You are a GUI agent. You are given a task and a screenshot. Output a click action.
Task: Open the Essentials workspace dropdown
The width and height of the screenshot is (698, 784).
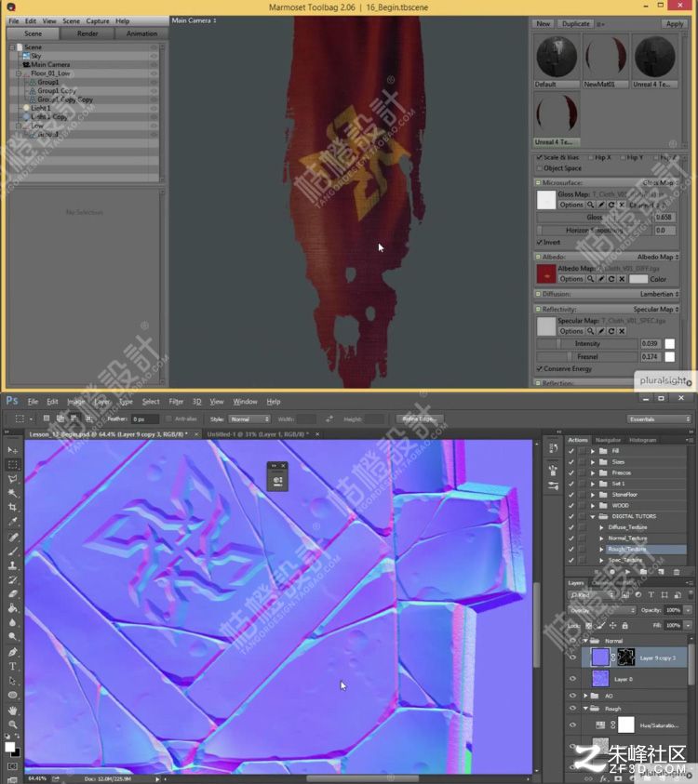click(x=659, y=419)
